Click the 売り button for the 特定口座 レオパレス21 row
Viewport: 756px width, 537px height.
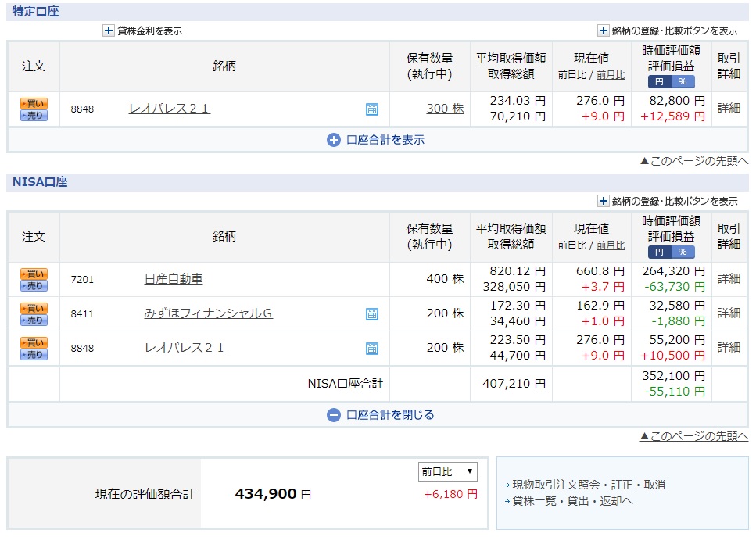coord(34,116)
